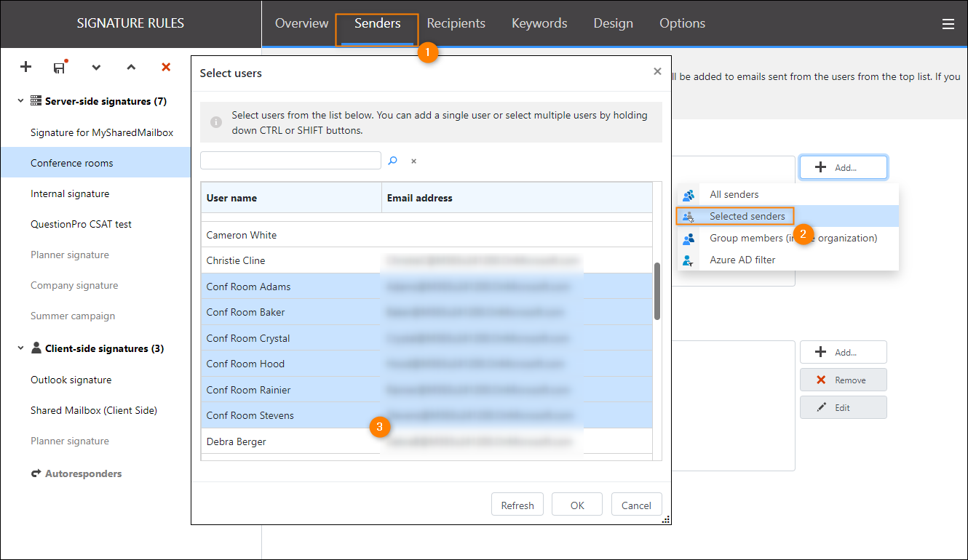Add a new rule with the plus icon
This screenshot has width=968, height=560.
(25, 67)
